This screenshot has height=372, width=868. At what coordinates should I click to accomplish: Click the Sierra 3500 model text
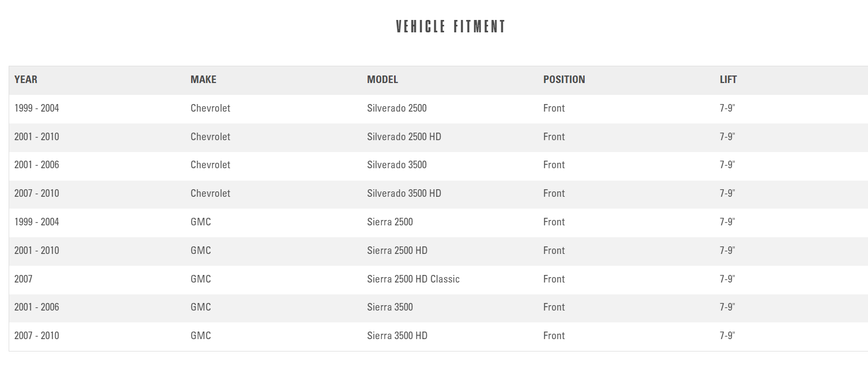click(390, 307)
